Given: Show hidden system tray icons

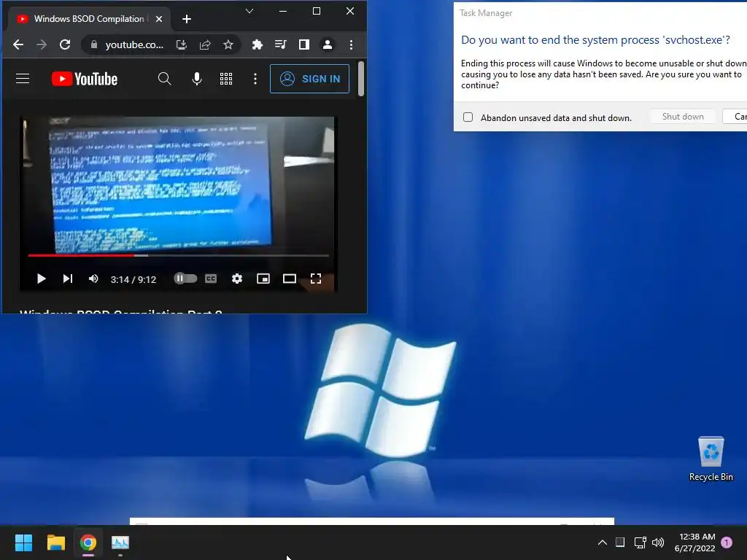Looking at the screenshot, I should pyautogui.click(x=602, y=542).
